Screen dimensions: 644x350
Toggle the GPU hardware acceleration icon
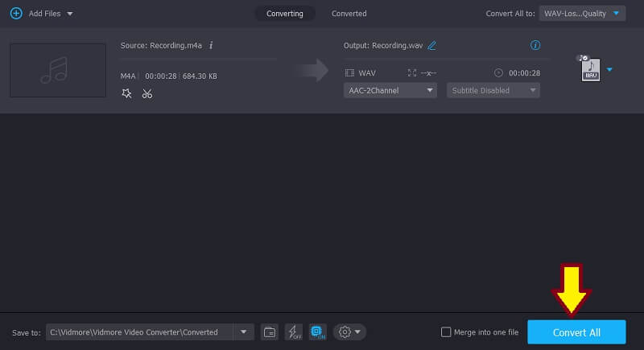coord(317,331)
